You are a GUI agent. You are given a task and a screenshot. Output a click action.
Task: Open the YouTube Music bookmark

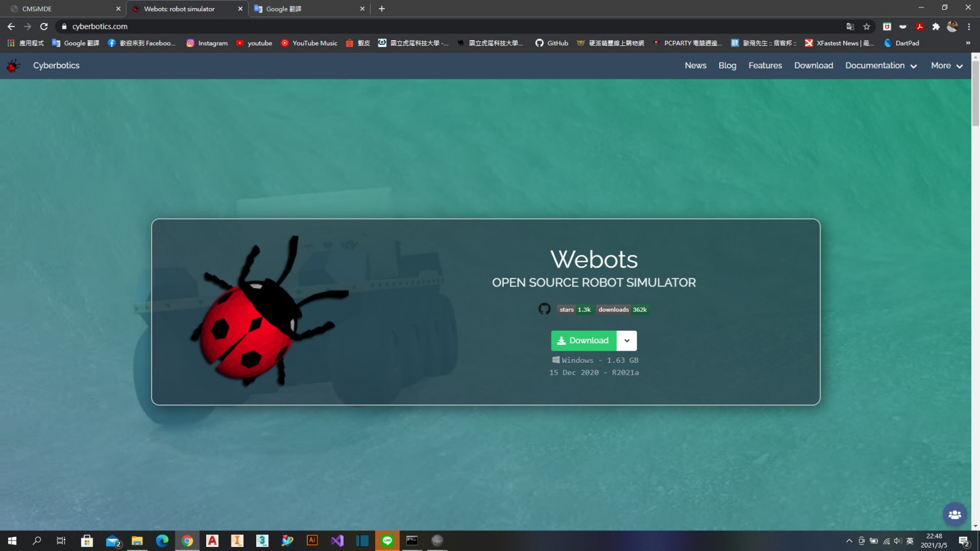click(309, 43)
